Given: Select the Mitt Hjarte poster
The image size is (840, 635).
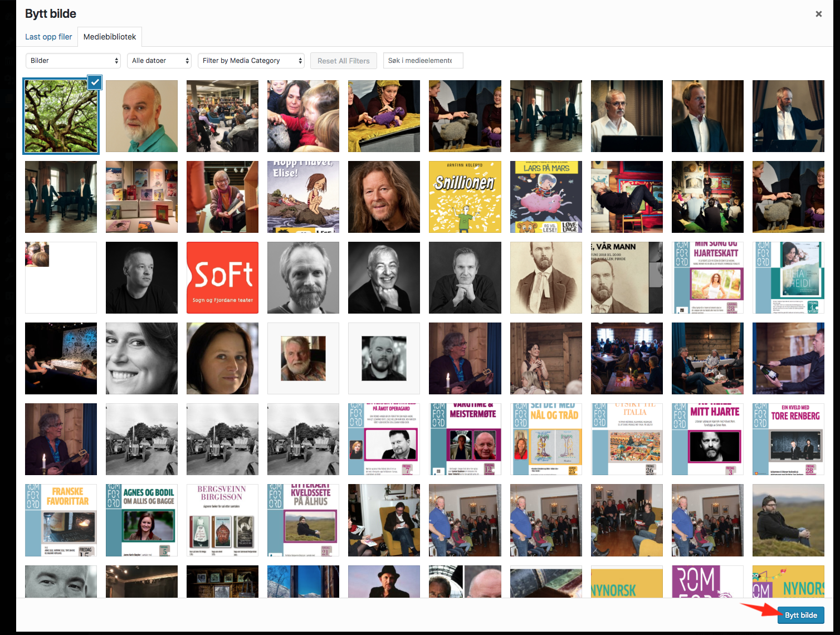Looking at the screenshot, I should (x=707, y=439).
